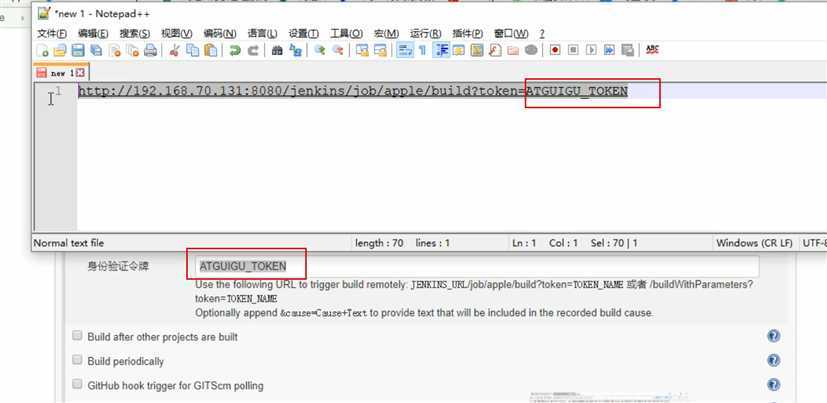Click the Copy toolbar icon

(193, 51)
